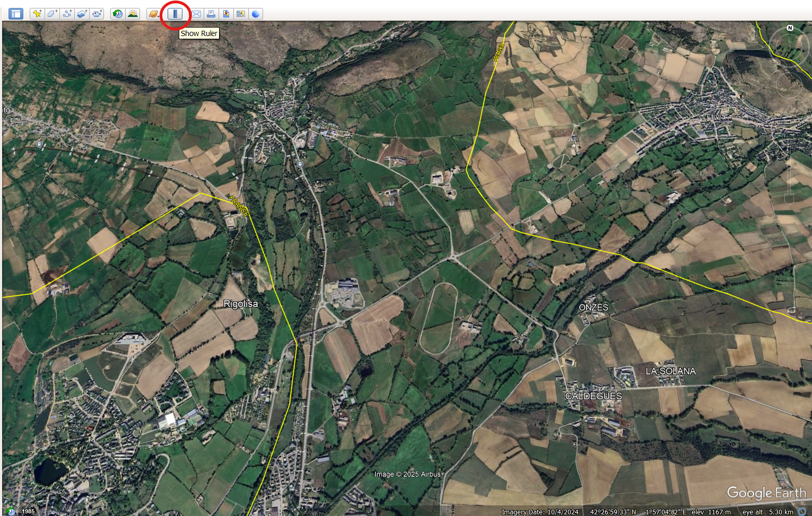This screenshot has height=516, width=812.
Task: Click the Add Polygon tool
Action: tap(52, 14)
